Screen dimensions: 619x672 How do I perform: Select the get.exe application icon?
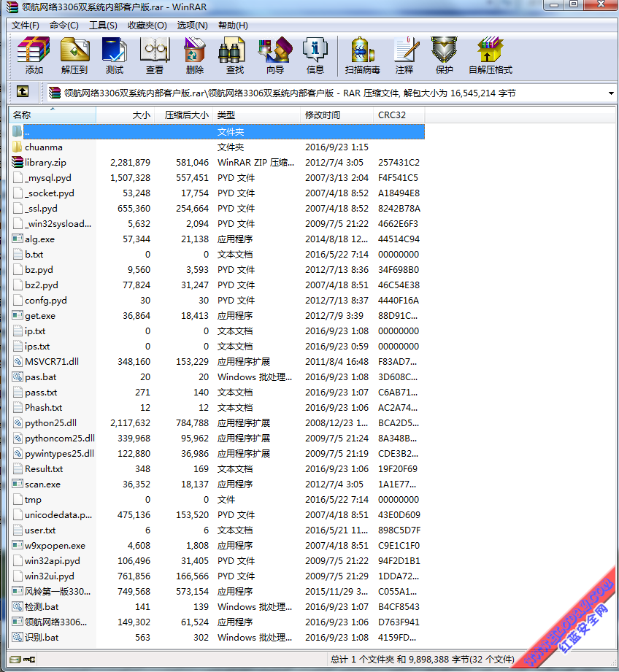click(17, 315)
